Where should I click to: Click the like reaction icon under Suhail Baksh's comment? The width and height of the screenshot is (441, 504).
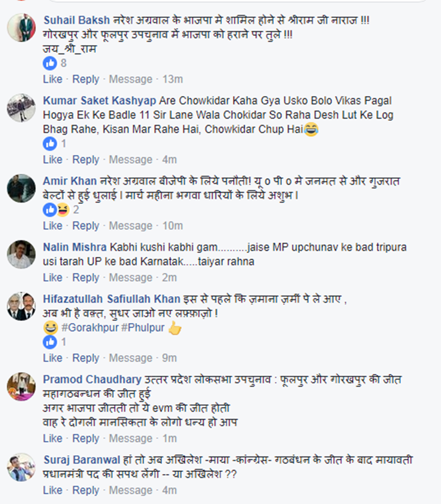click(50, 63)
